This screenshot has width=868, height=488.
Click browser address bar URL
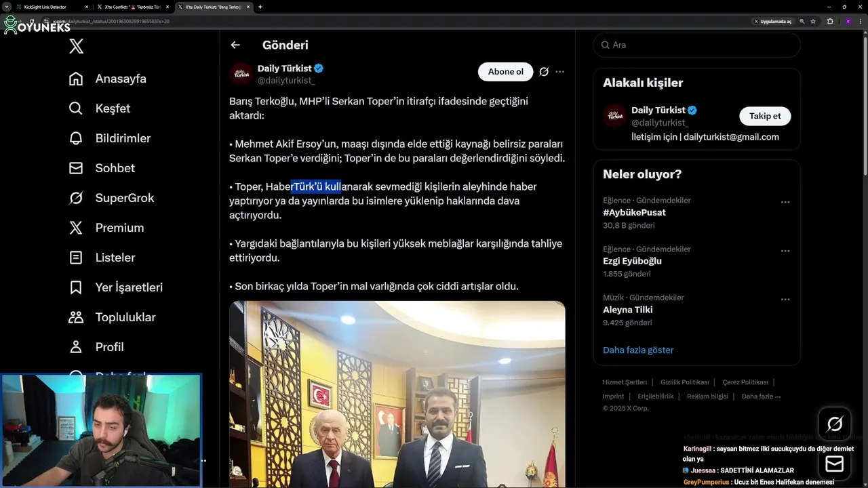click(x=111, y=21)
